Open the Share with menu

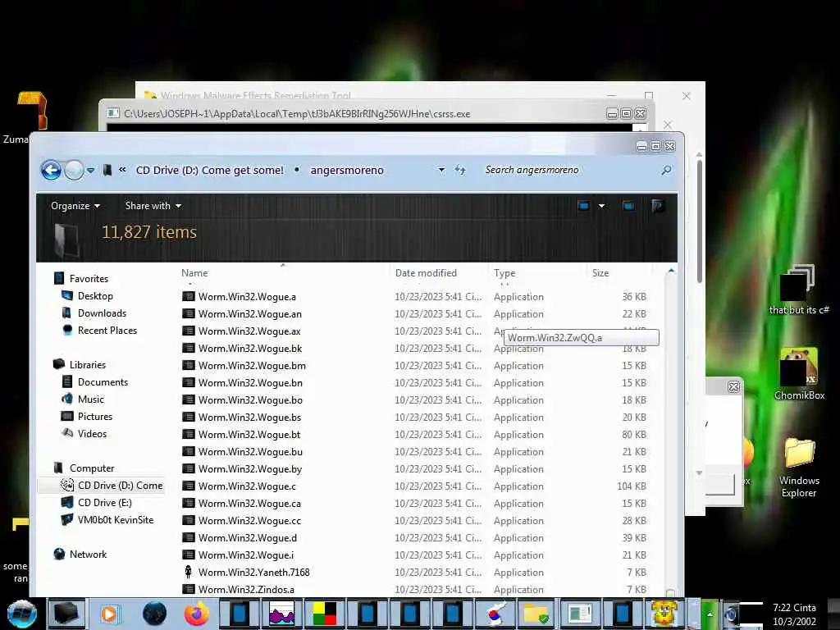pos(153,206)
